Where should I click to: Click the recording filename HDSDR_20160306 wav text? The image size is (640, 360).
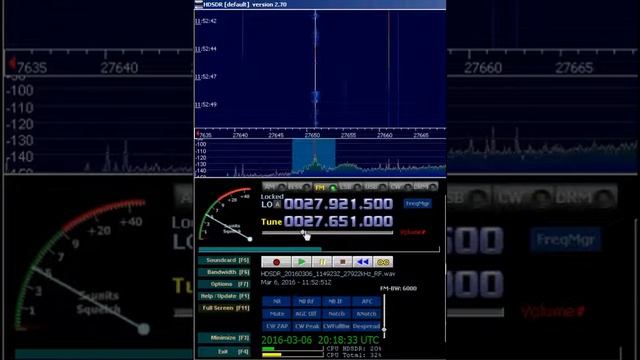click(328, 274)
